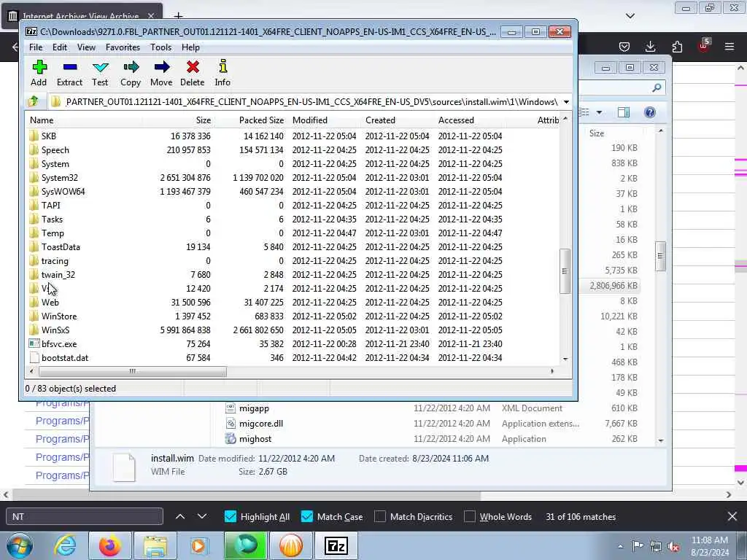Select the WinSxS folder icon
747x560 pixels.
34,330
